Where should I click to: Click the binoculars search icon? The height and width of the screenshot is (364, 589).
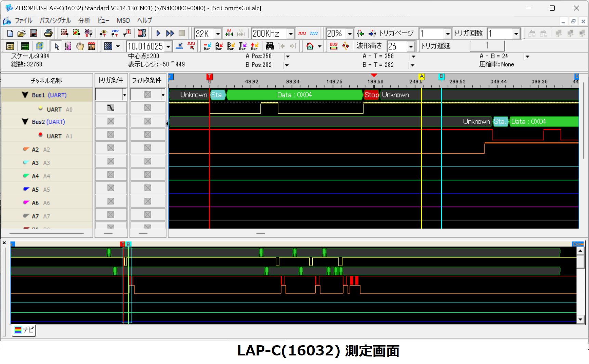270,46
